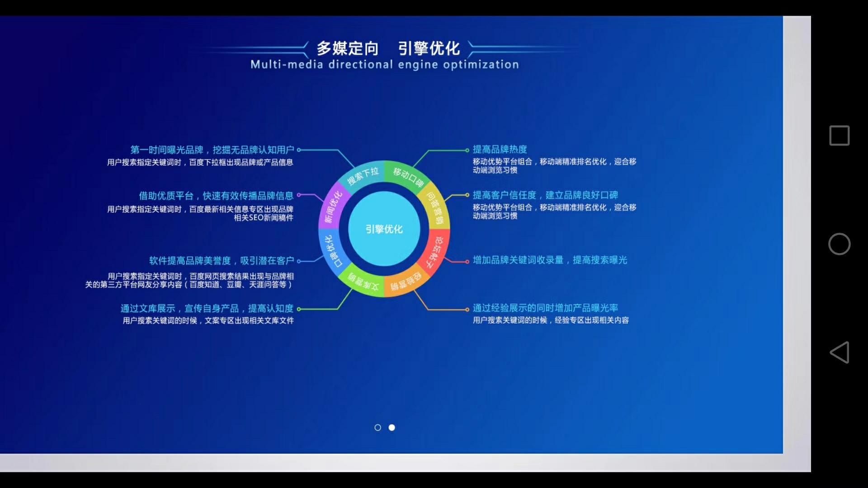Click heading 提高品牌热度
This screenshot has height=488, width=868.
click(x=500, y=150)
